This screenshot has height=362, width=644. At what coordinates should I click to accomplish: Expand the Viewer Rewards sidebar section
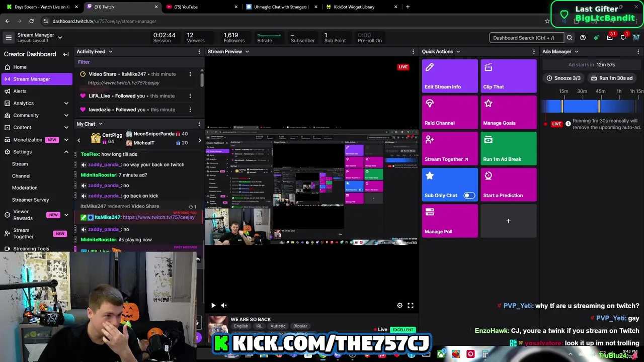[x=66, y=215]
